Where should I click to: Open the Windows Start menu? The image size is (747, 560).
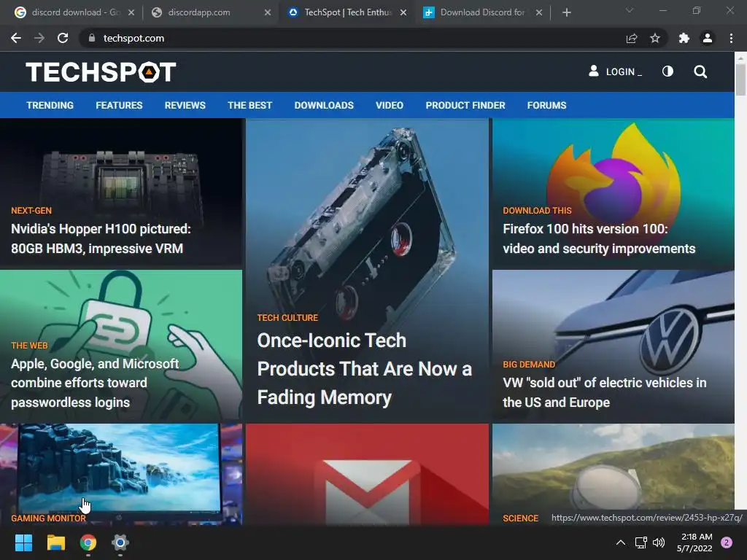[x=23, y=542]
